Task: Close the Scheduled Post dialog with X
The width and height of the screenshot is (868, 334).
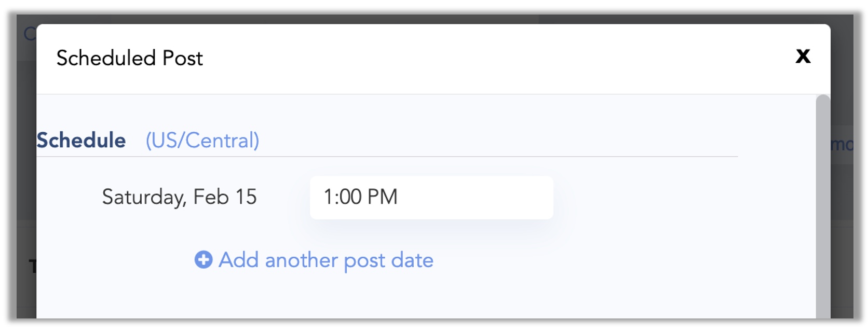Action: tap(803, 56)
